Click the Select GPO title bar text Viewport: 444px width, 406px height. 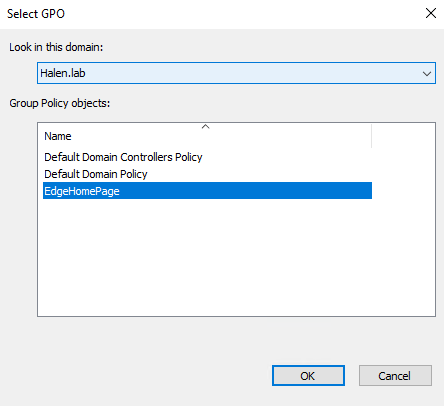[36, 14]
